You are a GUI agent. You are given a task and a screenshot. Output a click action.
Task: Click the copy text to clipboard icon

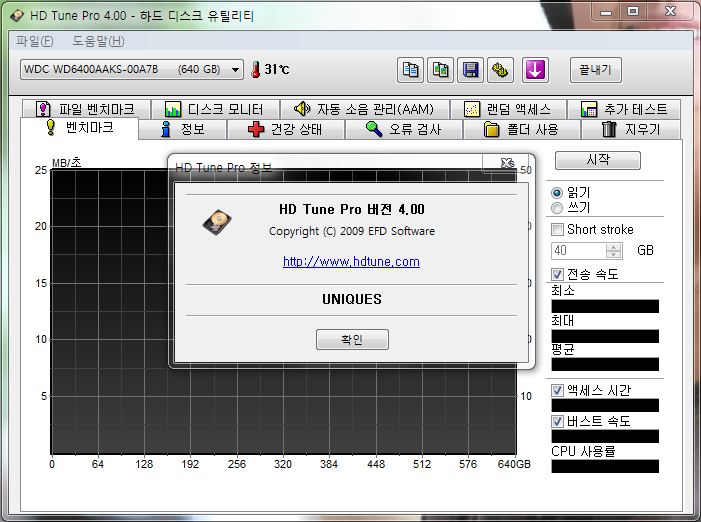pyautogui.click(x=410, y=70)
